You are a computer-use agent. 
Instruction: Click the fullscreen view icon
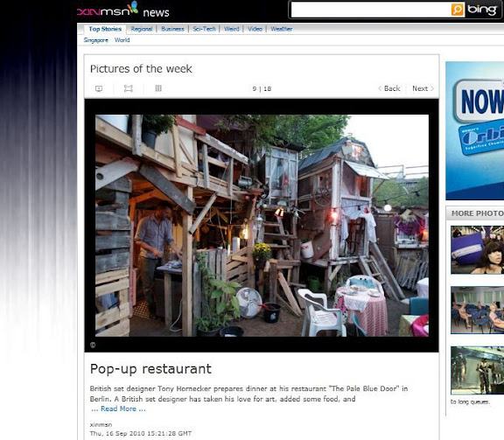coord(129,88)
